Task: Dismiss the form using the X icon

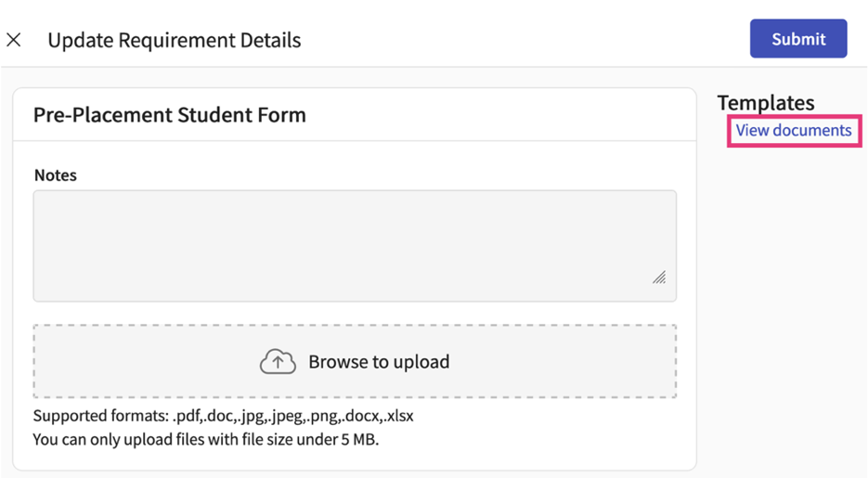Action: point(14,40)
